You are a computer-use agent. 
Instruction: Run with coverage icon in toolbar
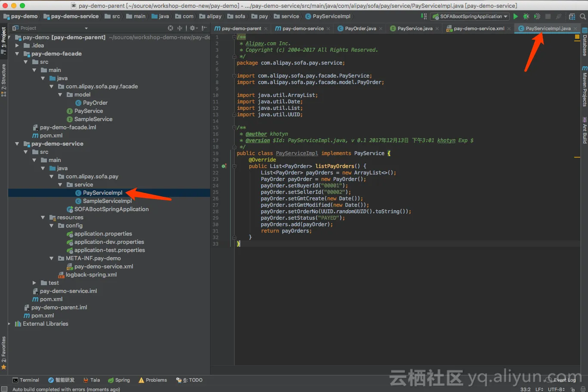pos(537,16)
